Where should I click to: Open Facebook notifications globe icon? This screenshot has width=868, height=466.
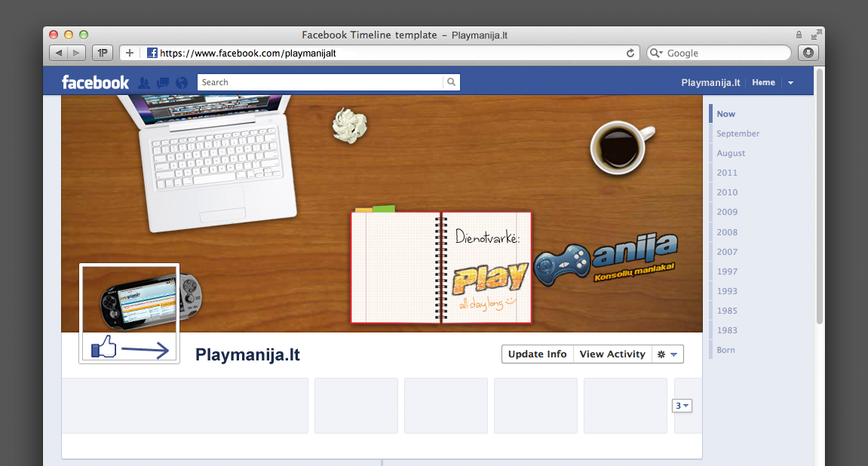tap(182, 83)
